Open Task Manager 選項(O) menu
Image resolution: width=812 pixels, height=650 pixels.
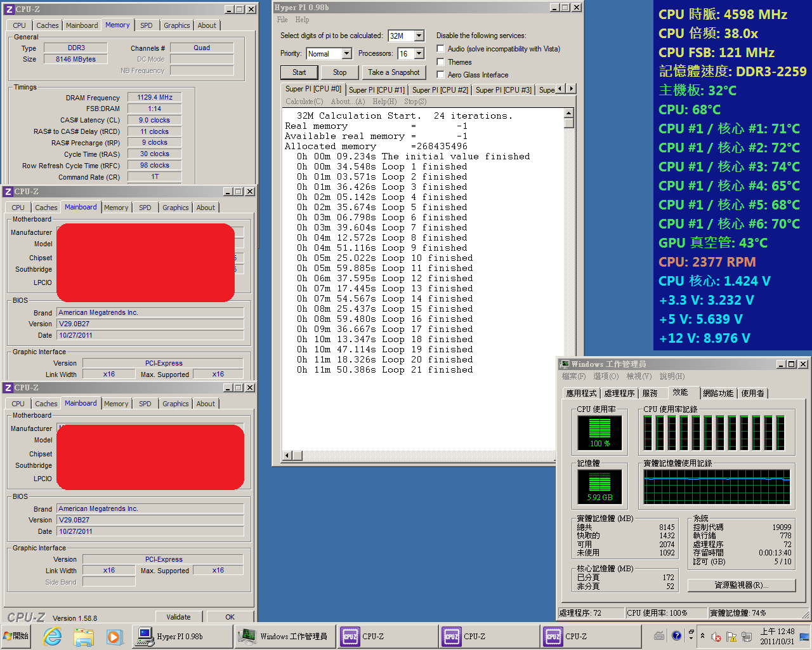pos(606,376)
